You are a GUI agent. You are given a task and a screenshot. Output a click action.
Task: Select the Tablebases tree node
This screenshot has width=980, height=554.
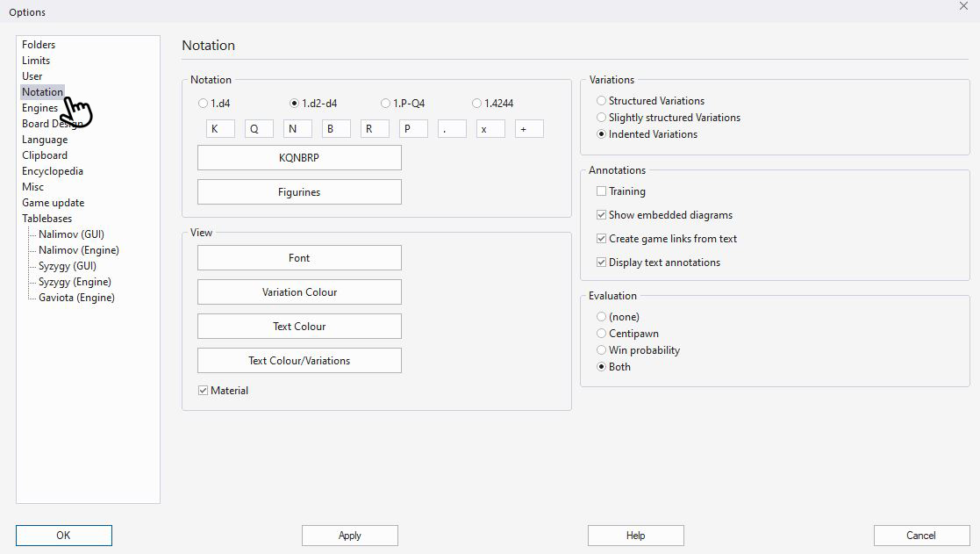click(46, 219)
